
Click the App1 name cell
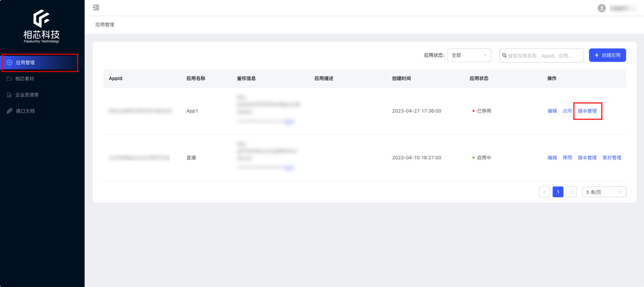point(192,111)
